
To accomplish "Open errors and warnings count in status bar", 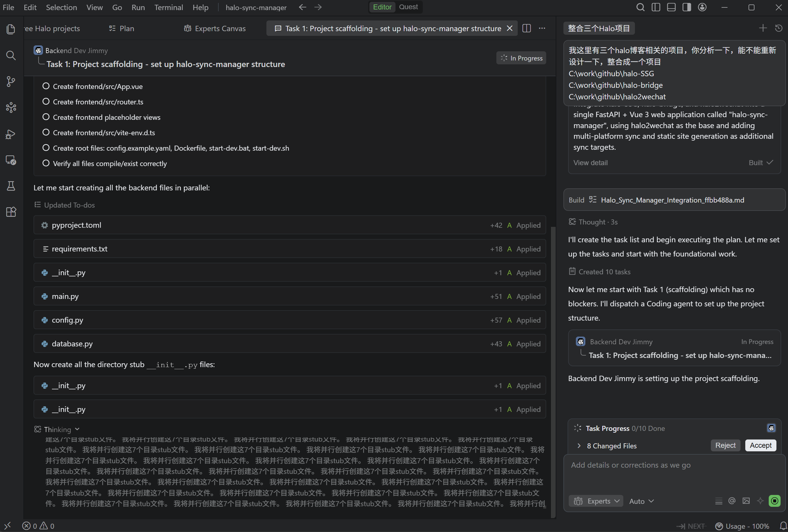I will (38, 526).
